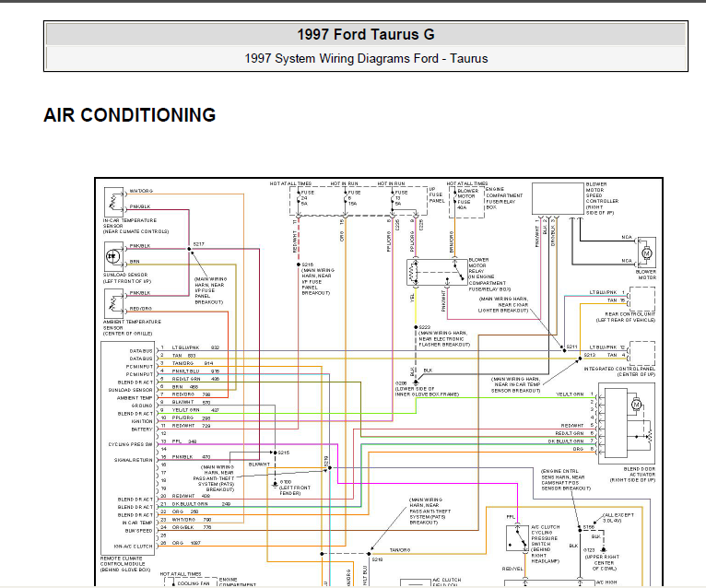Screen dimensions: 706x588
Task: Click the "IN CAR TEMP" pin label
Action: tap(137, 523)
